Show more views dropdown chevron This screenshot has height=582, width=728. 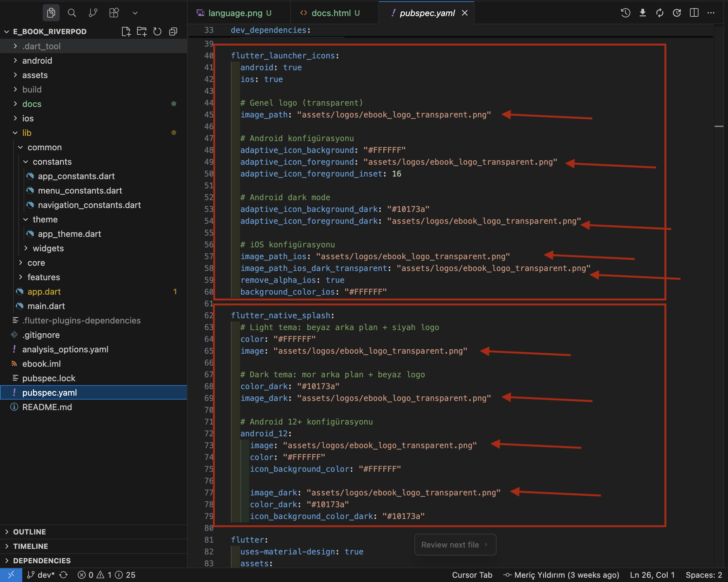point(135,13)
